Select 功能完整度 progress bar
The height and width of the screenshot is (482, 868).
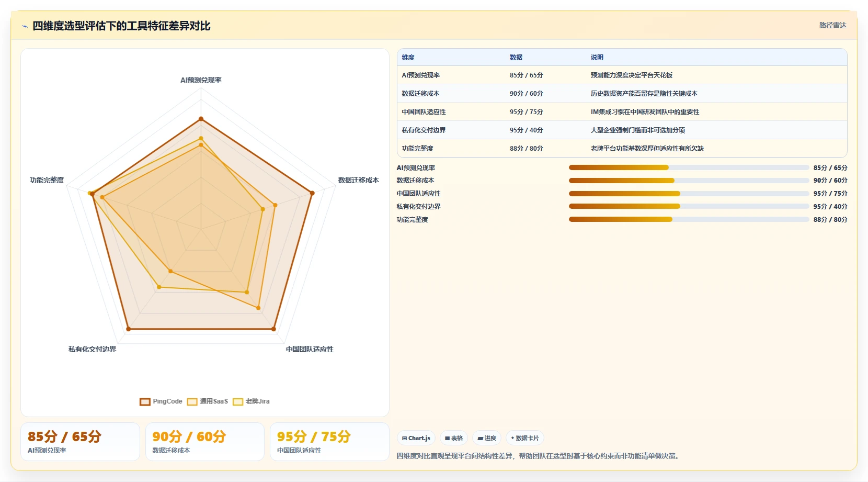point(689,219)
